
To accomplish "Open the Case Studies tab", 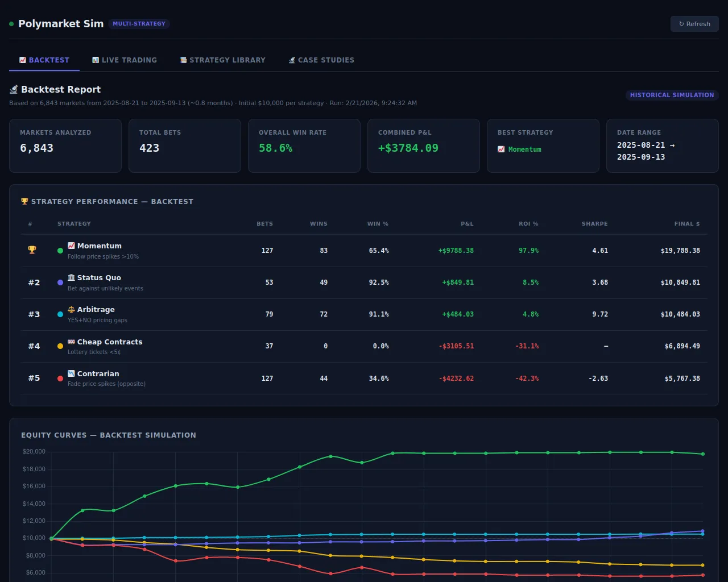I will tap(321, 60).
